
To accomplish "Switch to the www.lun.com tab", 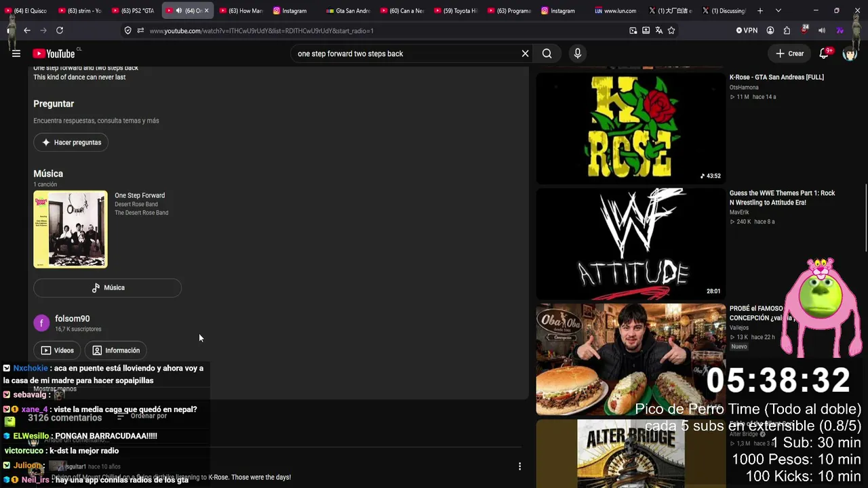I will [616, 11].
